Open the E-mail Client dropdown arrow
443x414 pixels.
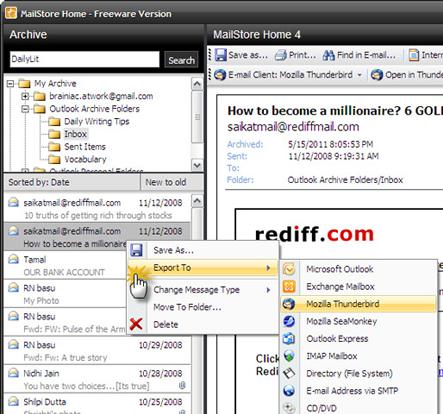point(359,75)
